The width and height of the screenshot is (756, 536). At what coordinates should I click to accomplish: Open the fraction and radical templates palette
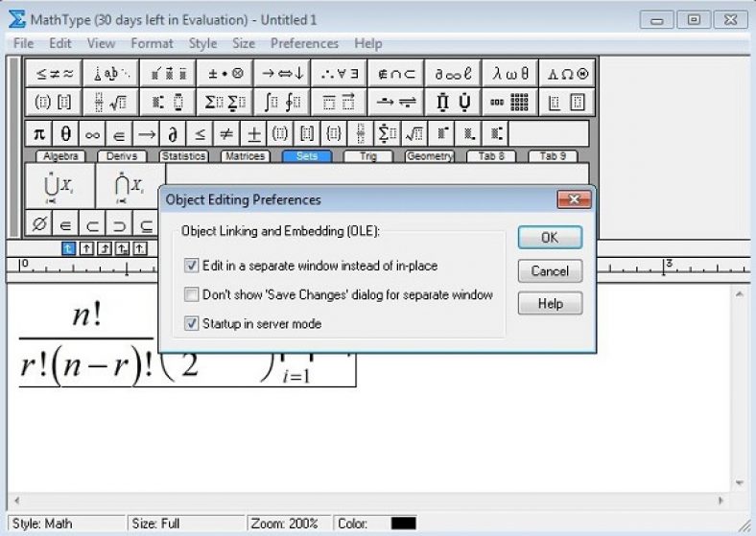pyautogui.click(x=111, y=102)
